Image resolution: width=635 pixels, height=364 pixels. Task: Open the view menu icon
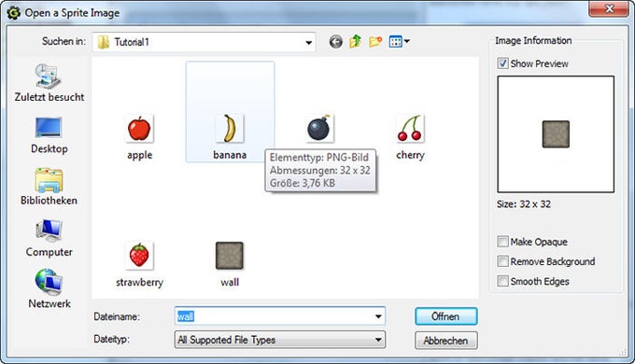click(399, 41)
